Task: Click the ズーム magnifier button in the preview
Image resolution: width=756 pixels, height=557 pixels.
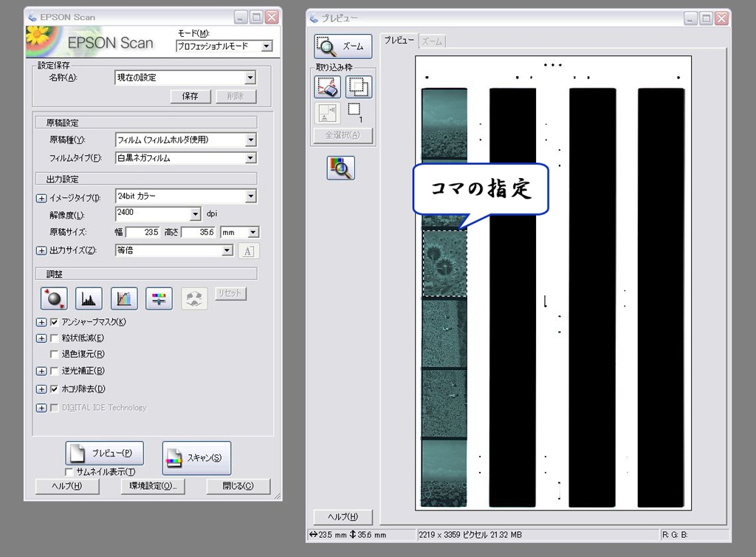Action: (x=343, y=47)
